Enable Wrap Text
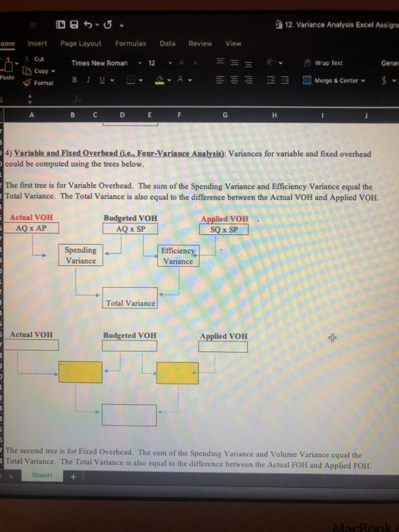The height and width of the screenshot is (532, 399). tap(323, 63)
